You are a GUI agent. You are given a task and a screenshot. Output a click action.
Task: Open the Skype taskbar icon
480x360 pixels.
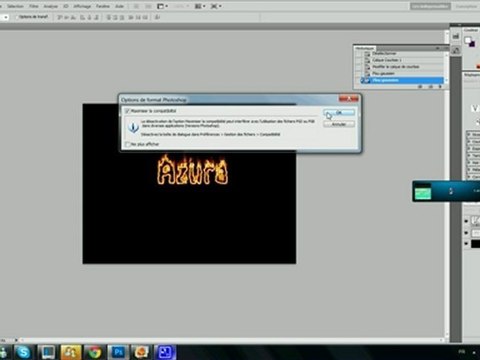[x=24, y=352]
